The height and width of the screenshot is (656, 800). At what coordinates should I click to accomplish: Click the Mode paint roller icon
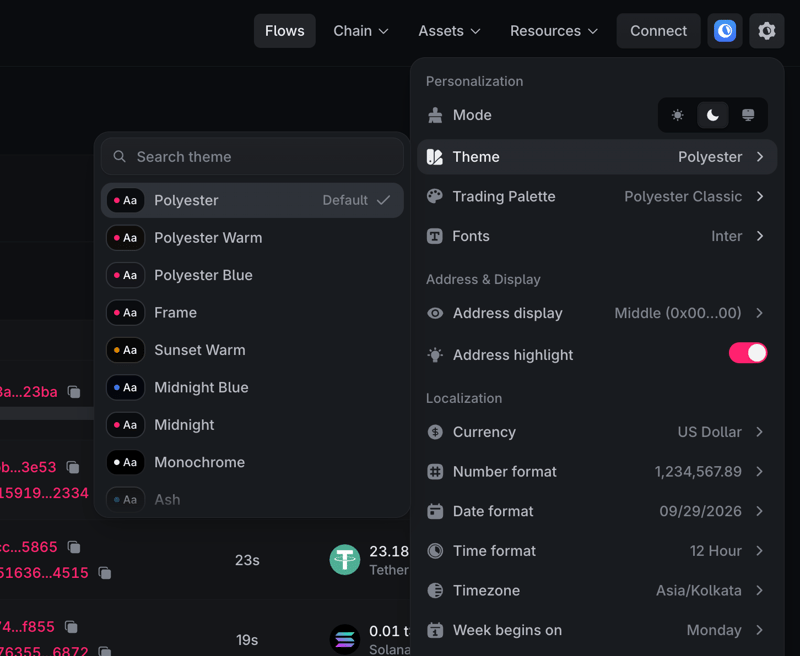tap(435, 115)
